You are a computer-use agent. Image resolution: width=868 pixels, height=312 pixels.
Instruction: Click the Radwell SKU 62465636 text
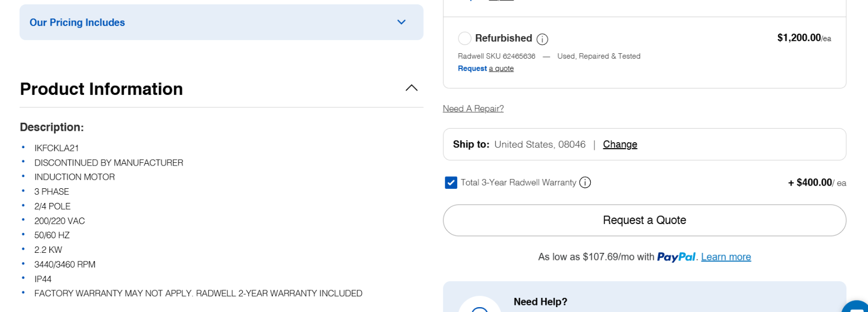pos(496,56)
